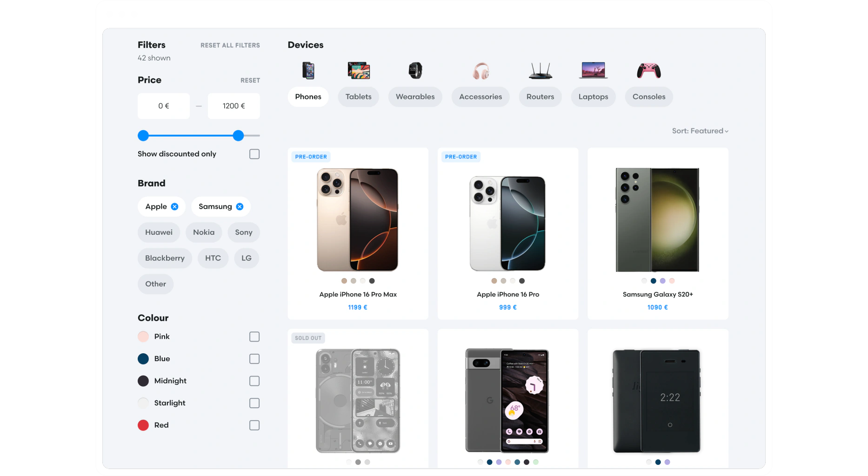Select the LG brand chip
Viewport: 868px width, 476px height.
pyautogui.click(x=247, y=258)
